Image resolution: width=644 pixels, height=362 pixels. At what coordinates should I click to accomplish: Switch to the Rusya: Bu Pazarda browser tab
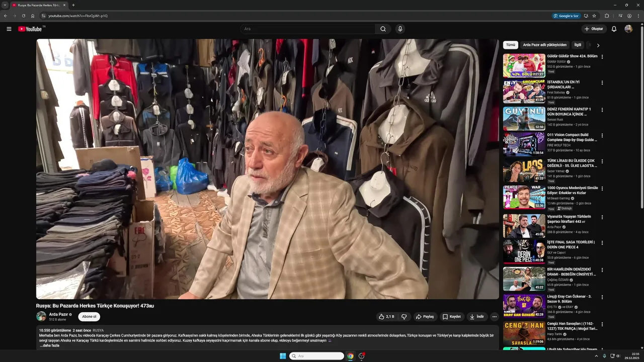click(x=39, y=5)
